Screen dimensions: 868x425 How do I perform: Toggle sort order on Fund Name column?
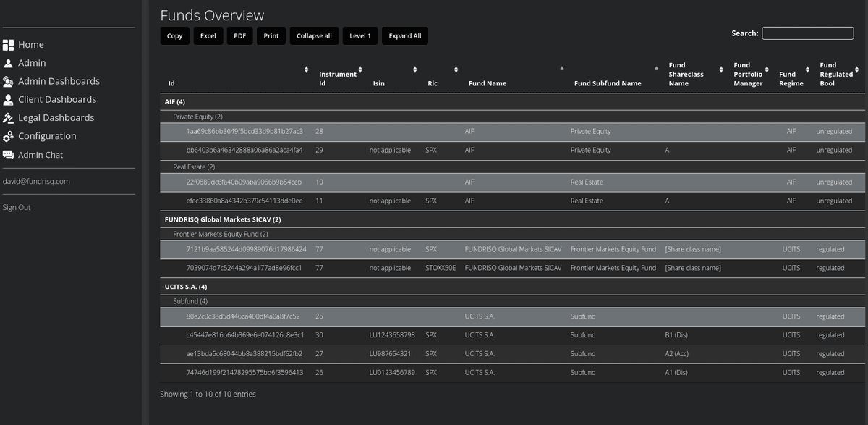[x=562, y=69]
